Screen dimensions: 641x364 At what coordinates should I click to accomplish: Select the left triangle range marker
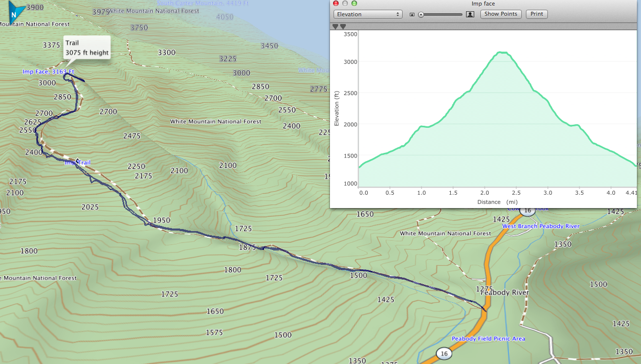coord(335,27)
